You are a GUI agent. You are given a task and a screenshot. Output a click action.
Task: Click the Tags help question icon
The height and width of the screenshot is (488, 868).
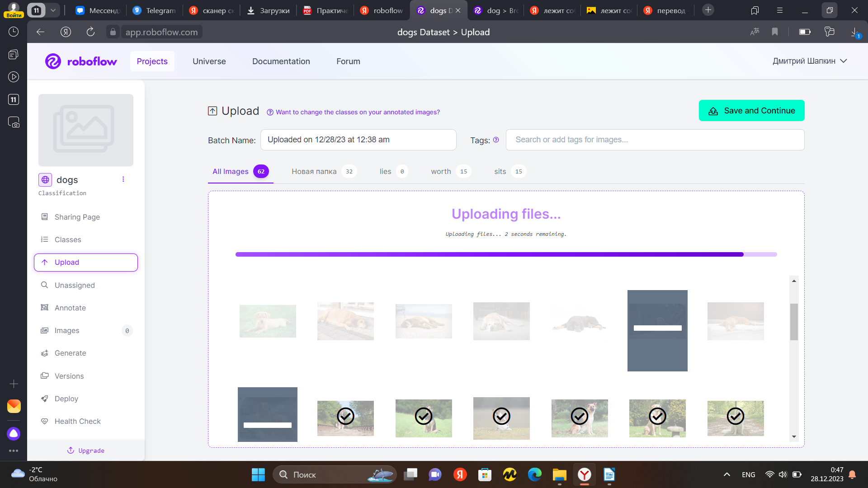click(x=496, y=140)
